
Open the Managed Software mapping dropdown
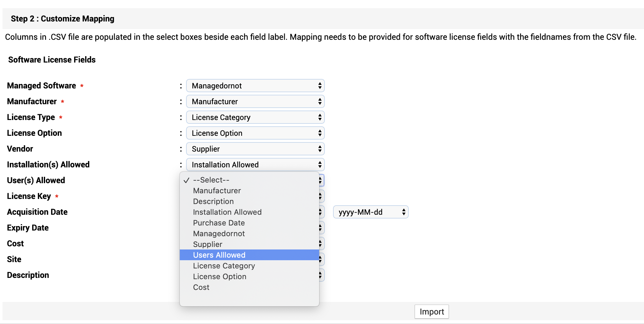tap(255, 86)
